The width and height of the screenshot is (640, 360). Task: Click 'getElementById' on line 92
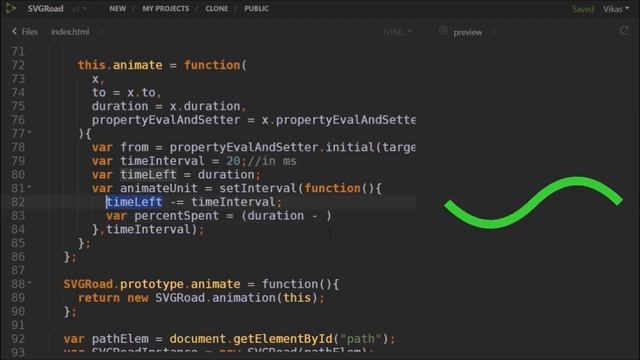point(283,339)
